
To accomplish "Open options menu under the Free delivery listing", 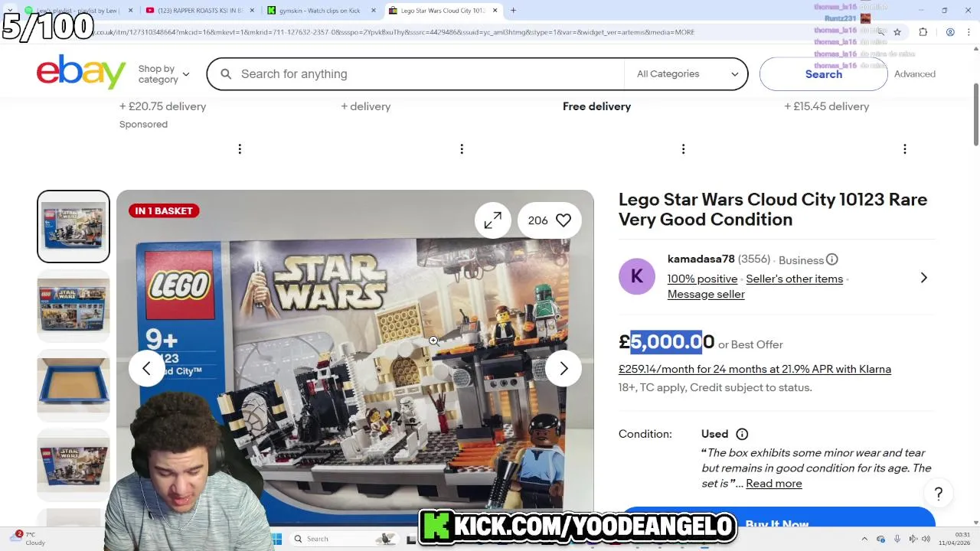I will pyautogui.click(x=683, y=149).
